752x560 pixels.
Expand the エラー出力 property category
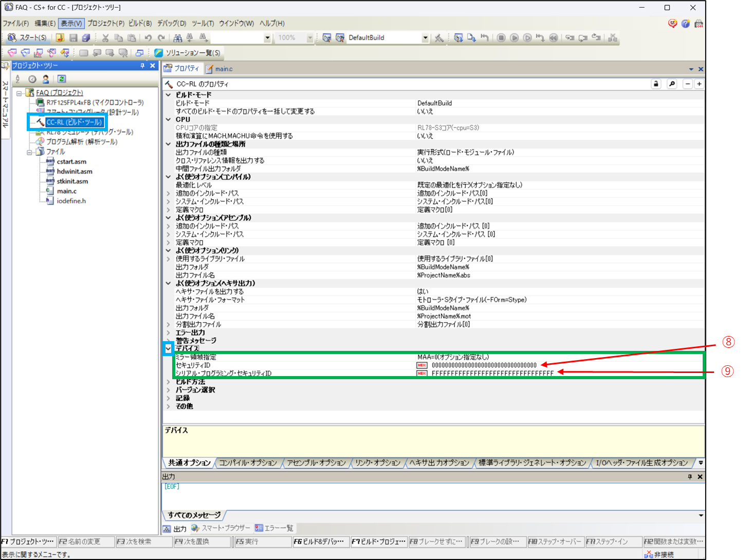tap(168, 332)
